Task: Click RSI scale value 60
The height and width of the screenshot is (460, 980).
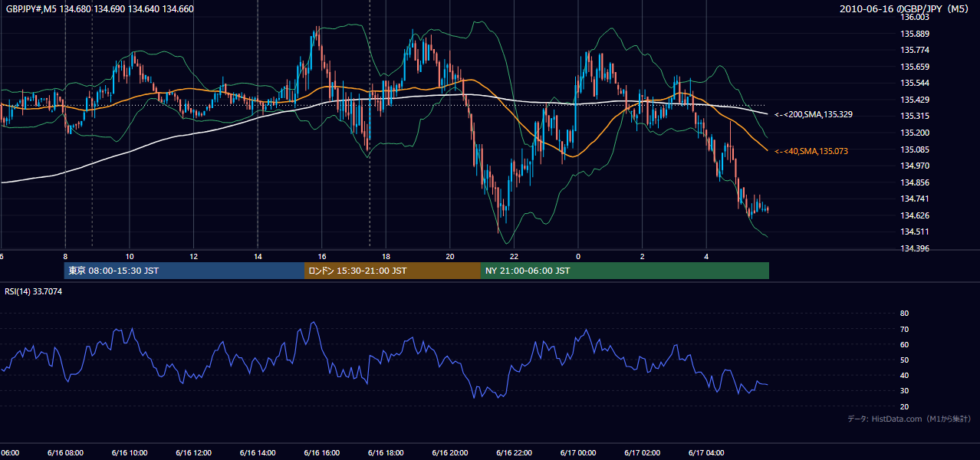Action: (x=904, y=344)
